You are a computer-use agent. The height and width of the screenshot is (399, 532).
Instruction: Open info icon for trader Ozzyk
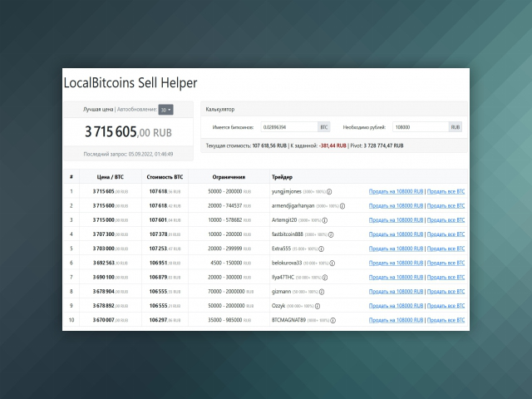pos(318,306)
